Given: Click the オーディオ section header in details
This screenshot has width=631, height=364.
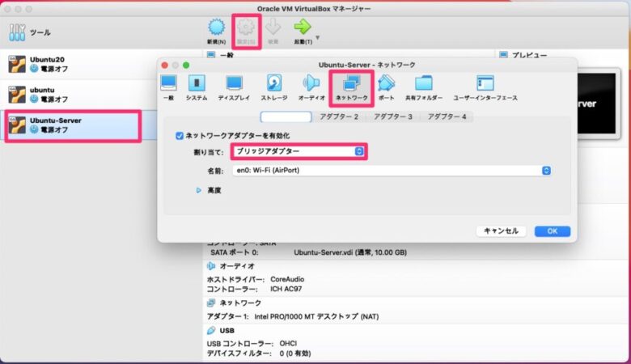Looking at the screenshot, I should click(x=237, y=266).
